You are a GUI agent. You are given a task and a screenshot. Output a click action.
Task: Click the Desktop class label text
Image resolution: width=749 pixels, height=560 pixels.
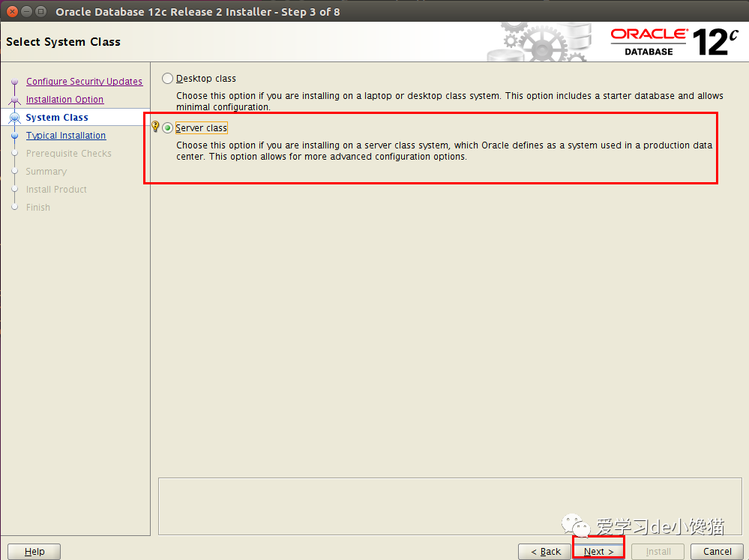click(206, 79)
